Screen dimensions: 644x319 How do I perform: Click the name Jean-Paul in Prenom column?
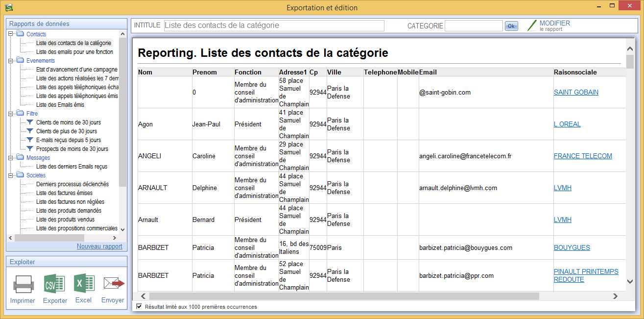(207, 124)
